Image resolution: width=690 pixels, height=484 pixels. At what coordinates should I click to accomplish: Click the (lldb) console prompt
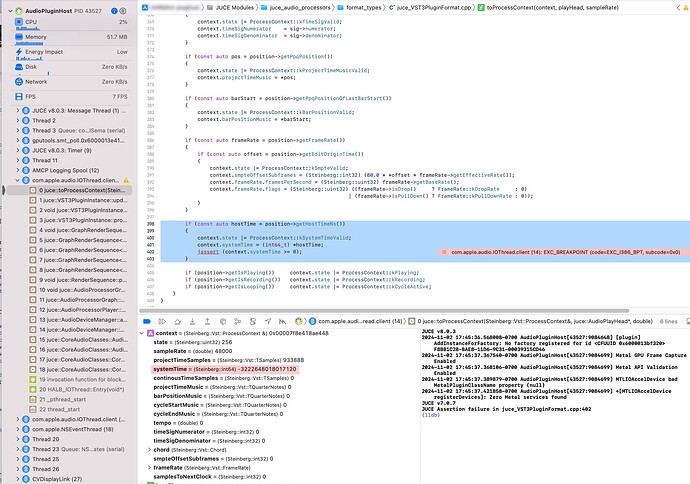[431, 415]
